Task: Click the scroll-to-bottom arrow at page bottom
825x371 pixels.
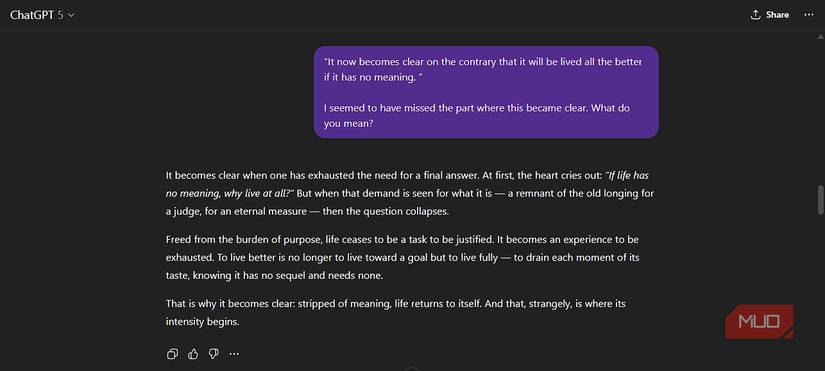Action: coord(412,369)
